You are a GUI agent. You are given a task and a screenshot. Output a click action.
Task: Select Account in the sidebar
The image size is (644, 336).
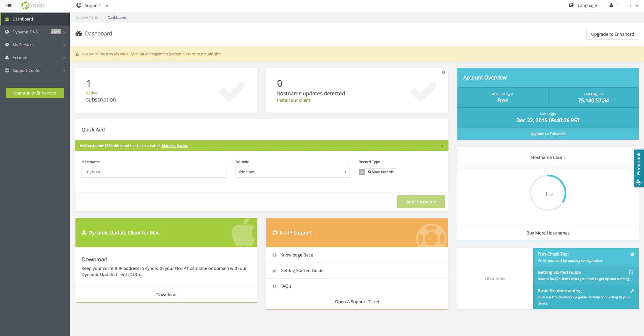coord(35,57)
